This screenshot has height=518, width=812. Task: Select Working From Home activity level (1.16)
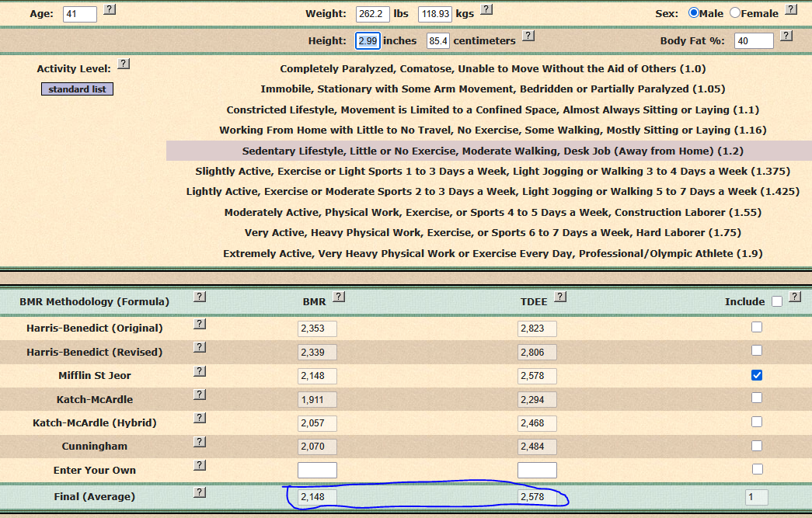click(x=493, y=130)
